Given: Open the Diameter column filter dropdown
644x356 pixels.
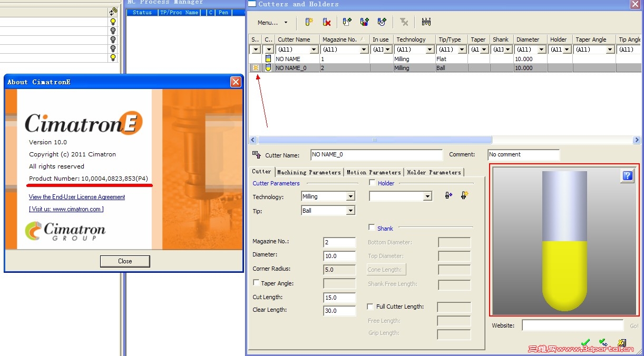Looking at the screenshot, I should tap(541, 50).
